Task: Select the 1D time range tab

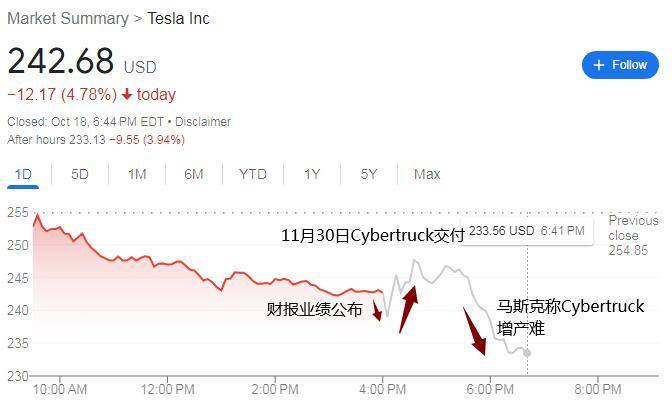Action: [23, 174]
